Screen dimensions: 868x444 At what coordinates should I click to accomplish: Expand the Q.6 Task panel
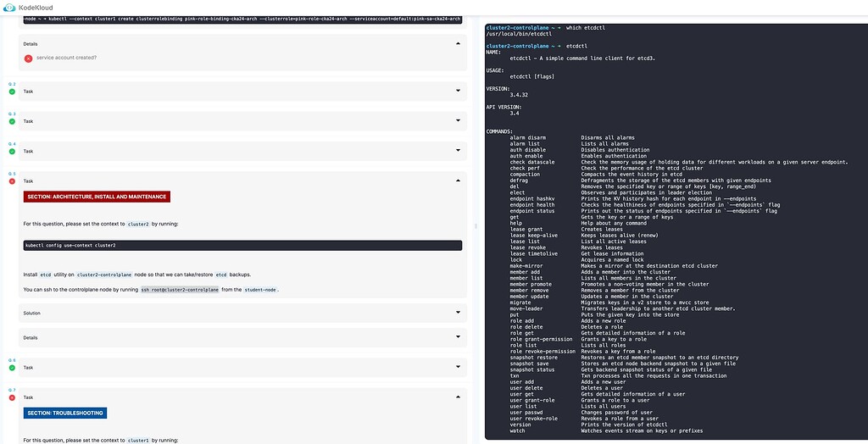pyautogui.click(x=459, y=368)
